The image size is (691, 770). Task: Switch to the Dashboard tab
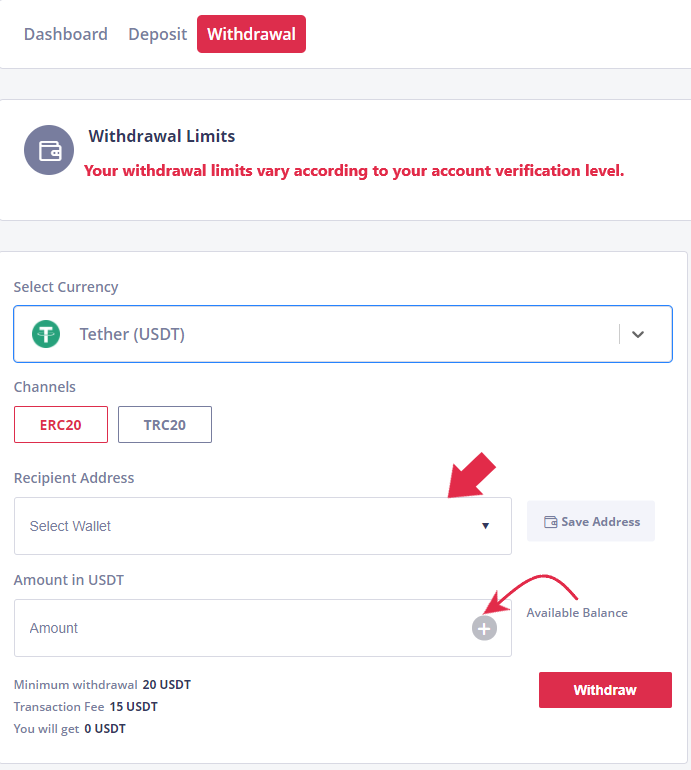66,34
